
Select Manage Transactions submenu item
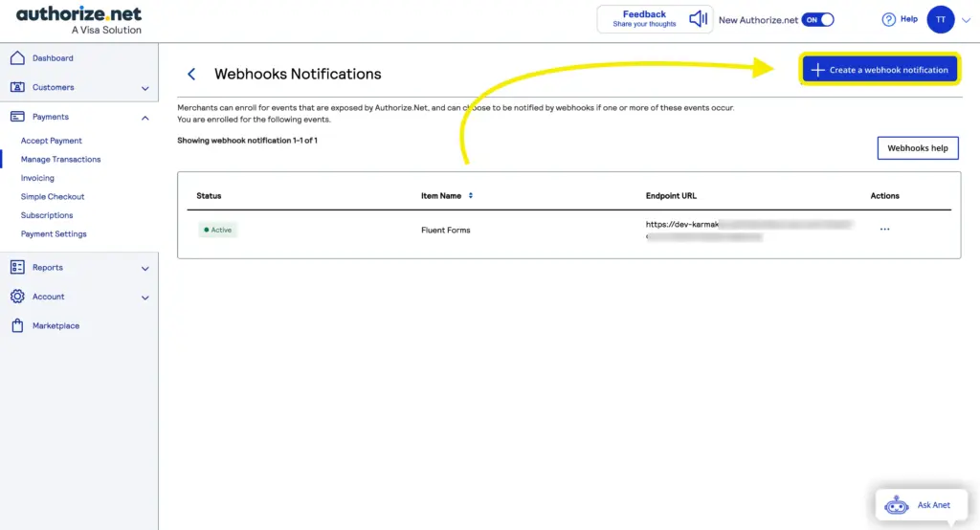click(x=60, y=160)
